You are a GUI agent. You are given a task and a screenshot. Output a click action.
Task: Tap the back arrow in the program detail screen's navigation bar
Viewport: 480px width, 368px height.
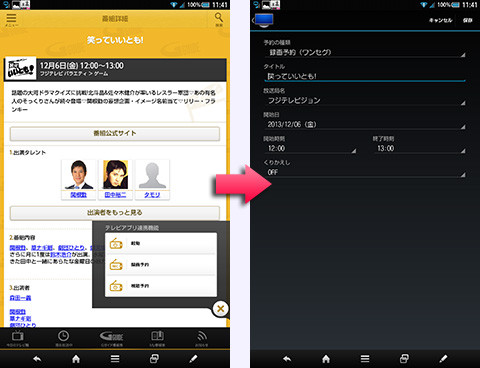(x=37, y=359)
